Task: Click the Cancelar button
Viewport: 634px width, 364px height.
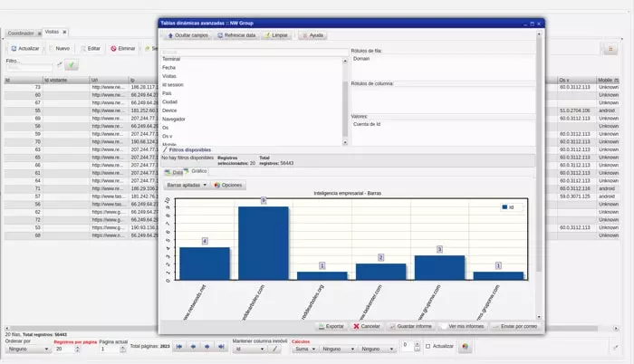Action: (367, 325)
